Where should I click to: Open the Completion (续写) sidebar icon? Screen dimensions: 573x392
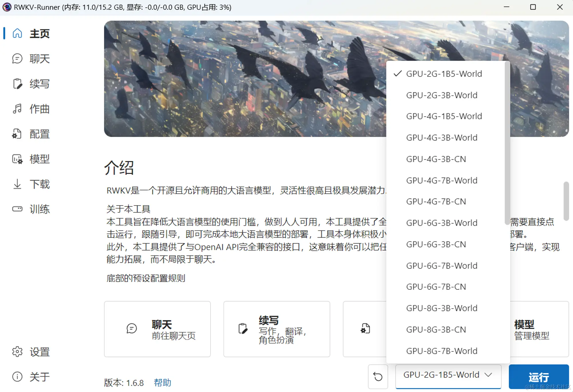[17, 84]
